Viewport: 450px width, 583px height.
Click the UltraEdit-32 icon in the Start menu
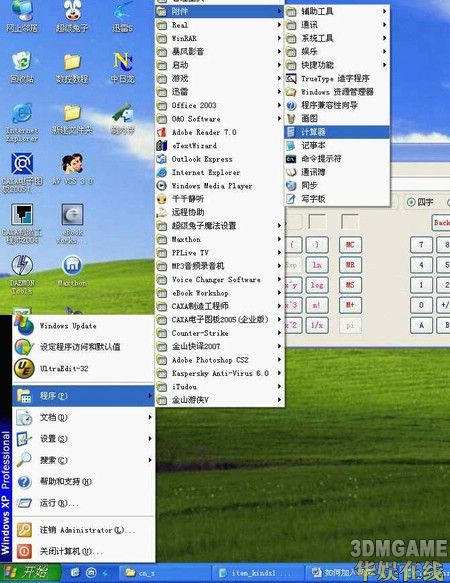(25, 368)
